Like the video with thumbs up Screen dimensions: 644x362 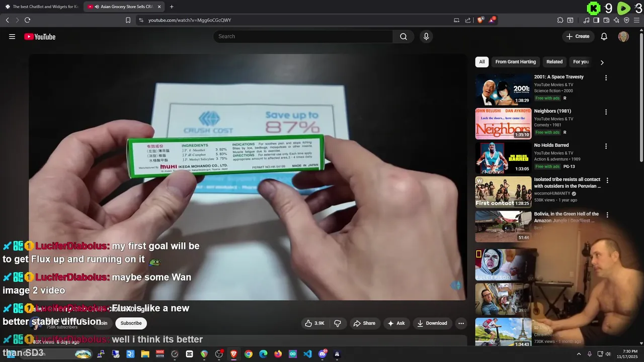[x=314, y=323]
